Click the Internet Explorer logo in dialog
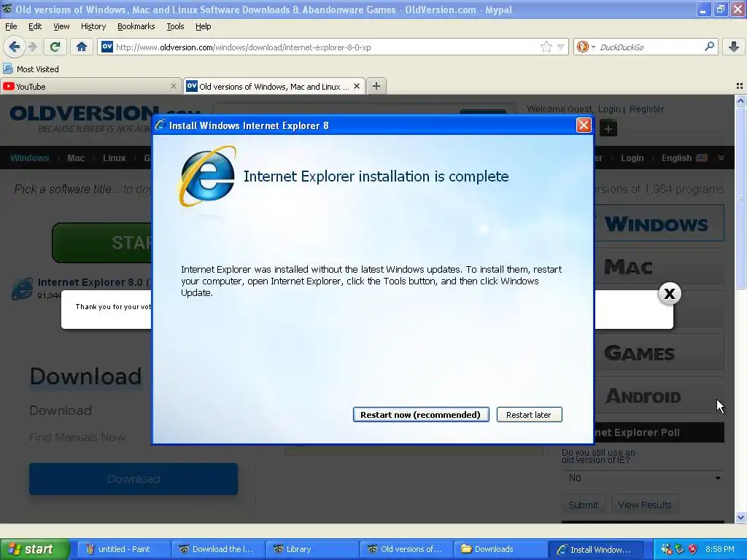This screenshot has height=560, width=747. point(206,176)
